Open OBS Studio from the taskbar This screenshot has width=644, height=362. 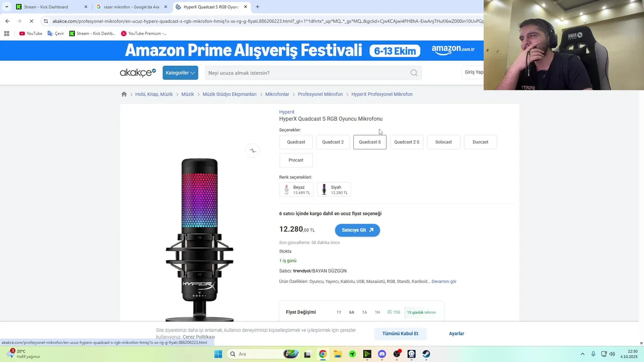point(397,354)
